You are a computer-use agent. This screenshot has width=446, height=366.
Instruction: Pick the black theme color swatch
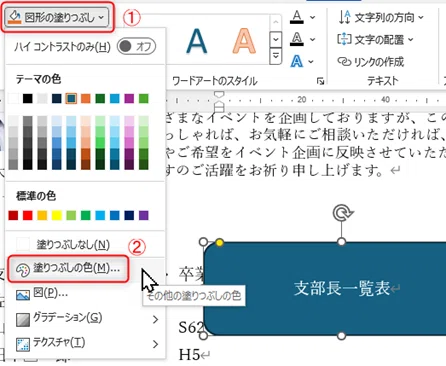(28, 98)
